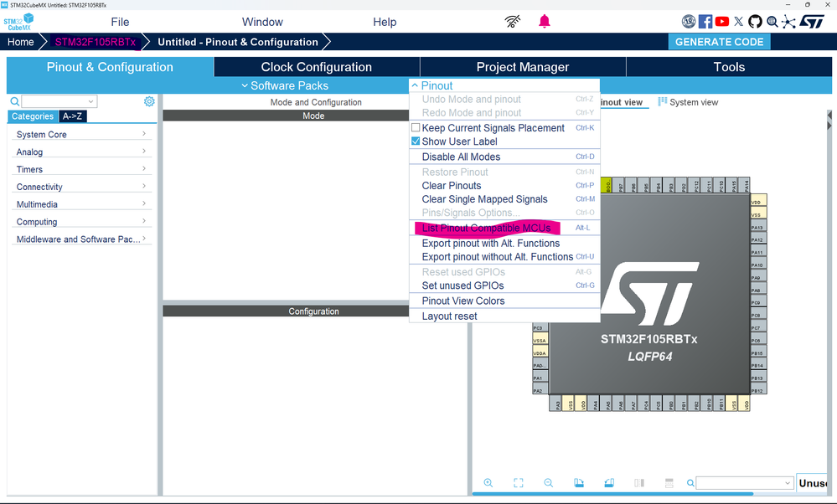Expand the Connectivity category

81,187
